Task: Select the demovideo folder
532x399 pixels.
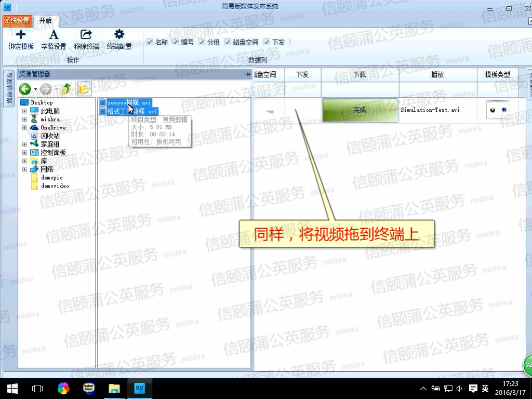Action: [x=55, y=186]
